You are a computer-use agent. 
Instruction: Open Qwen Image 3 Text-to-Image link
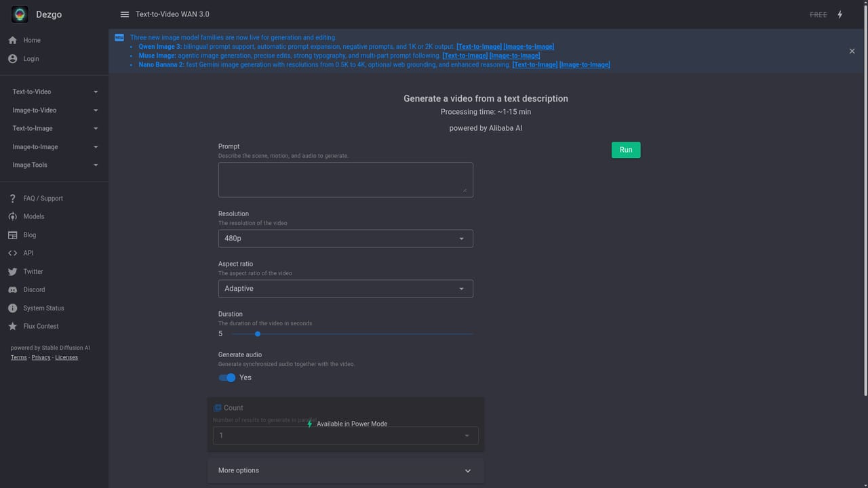point(479,47)
